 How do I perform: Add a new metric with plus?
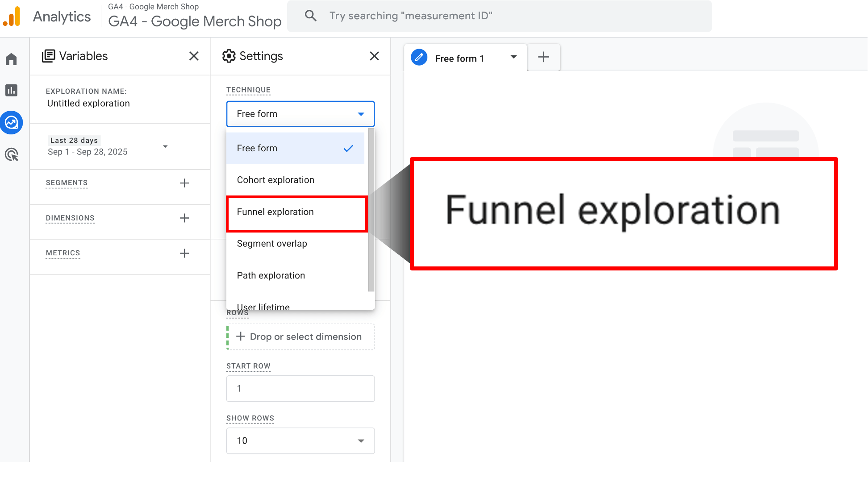[x=184, y=253]
